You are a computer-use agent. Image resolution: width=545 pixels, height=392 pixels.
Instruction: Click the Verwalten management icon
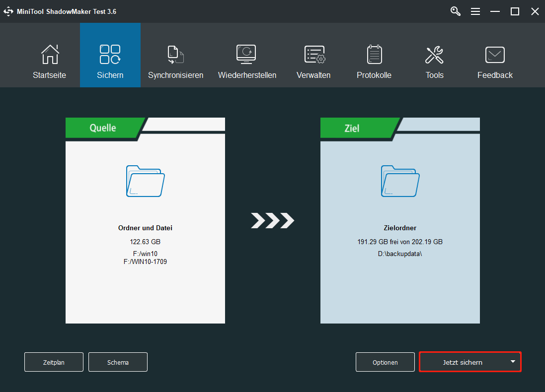[x=313, y=55]
